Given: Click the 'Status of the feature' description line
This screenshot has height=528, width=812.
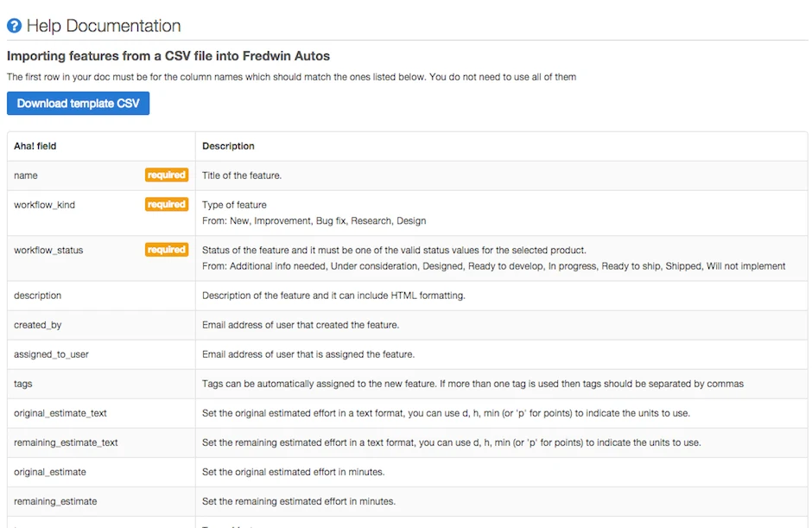Looking at the screenshot, I should point(394,251).
